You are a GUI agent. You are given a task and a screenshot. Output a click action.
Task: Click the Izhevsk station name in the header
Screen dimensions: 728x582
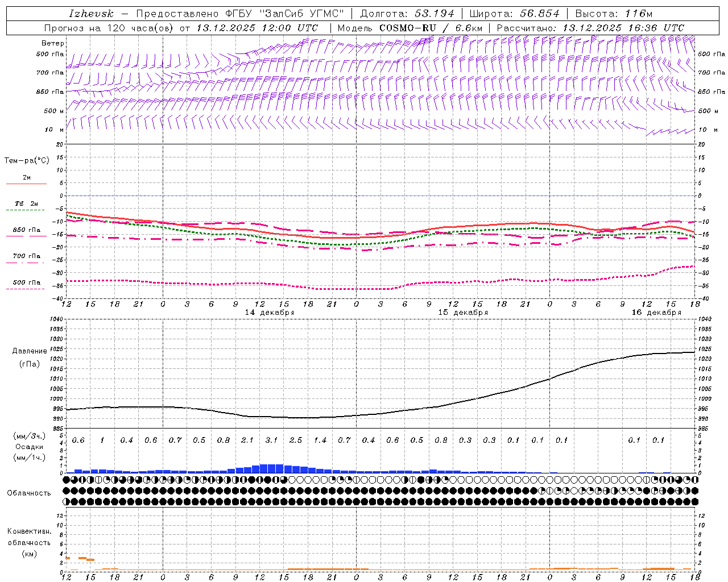point(90,14)
